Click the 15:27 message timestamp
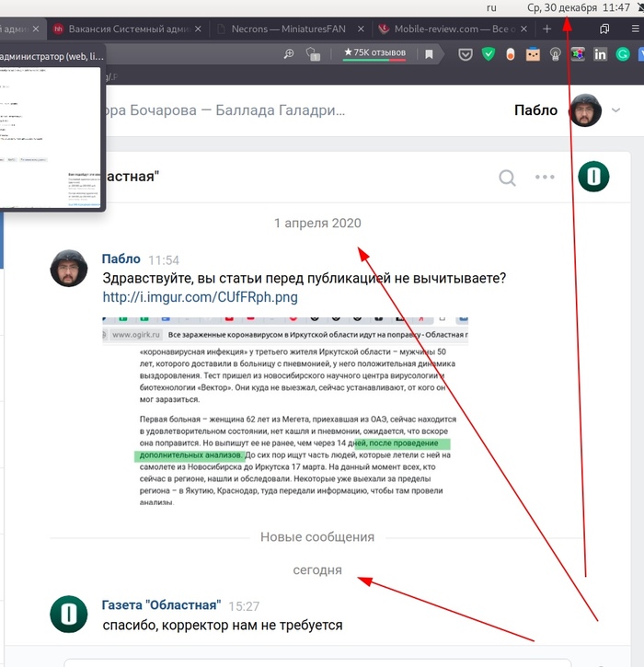The image size is (644, 667). tap(244, 606)
